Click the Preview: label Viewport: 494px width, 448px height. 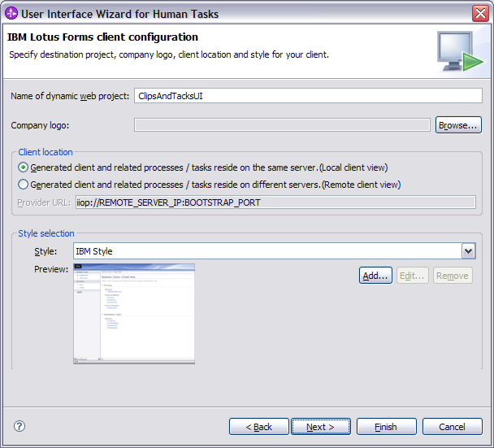click(x=51, y=269)
